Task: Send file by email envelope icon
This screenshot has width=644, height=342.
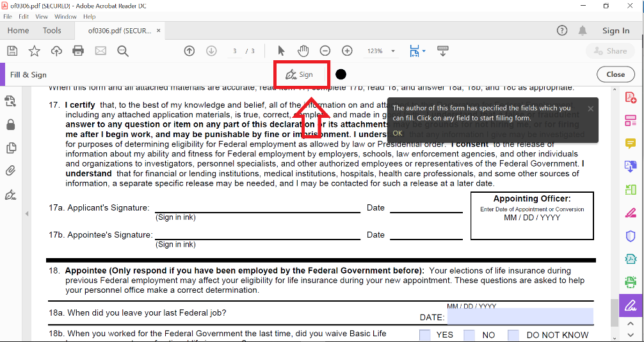Action: coord(101,51)
